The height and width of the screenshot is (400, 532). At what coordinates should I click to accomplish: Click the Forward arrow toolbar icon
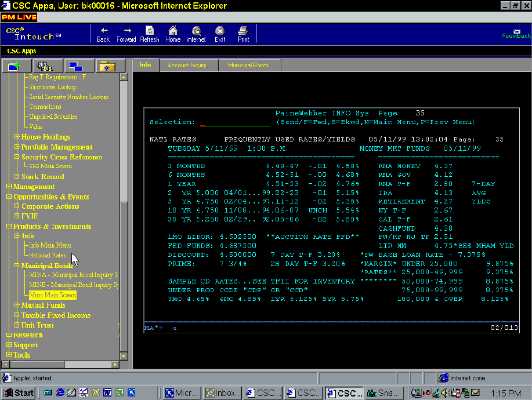(x=126, y=34)
